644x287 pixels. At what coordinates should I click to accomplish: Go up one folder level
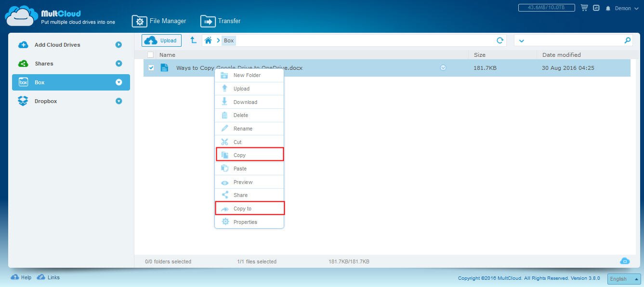[x=193, y=40]
